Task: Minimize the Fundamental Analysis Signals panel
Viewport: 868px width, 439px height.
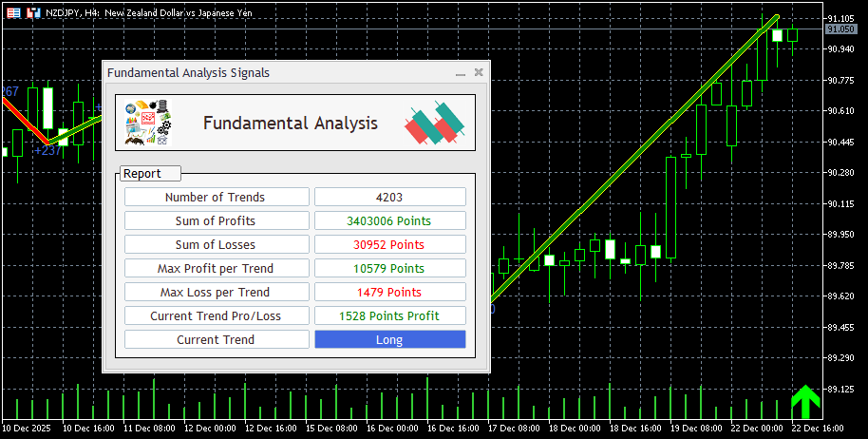Action: 461,72
